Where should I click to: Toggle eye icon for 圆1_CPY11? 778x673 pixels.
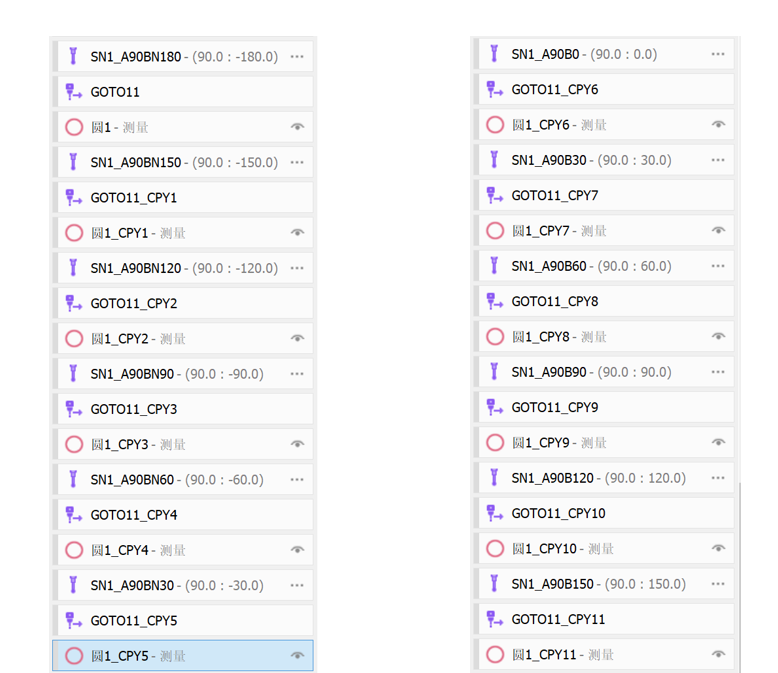[718, 655]
